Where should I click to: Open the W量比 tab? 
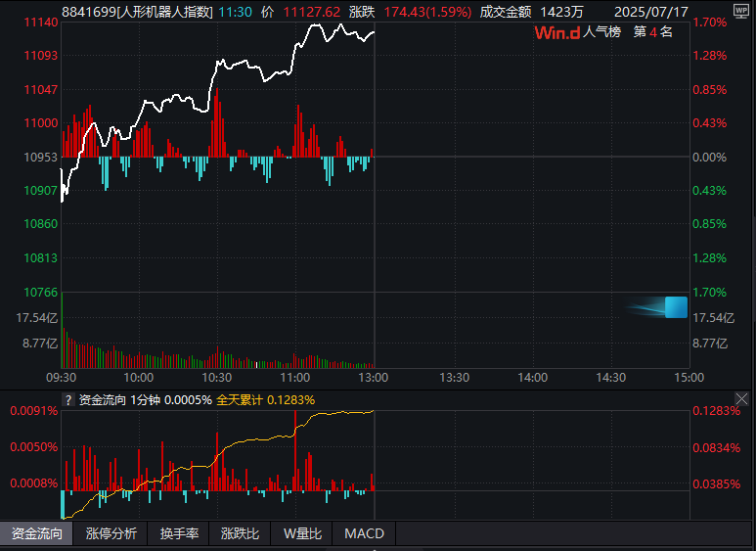coord(302,533)
